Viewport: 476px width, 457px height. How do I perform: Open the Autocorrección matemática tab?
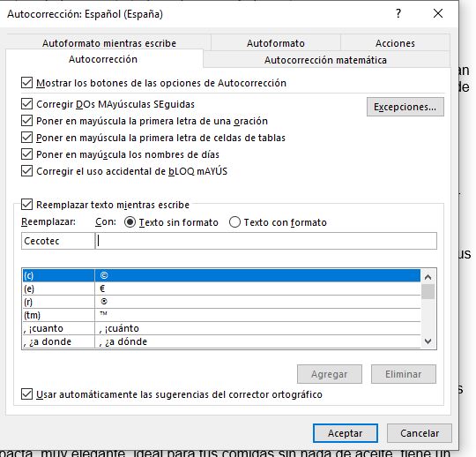point(325,60)
